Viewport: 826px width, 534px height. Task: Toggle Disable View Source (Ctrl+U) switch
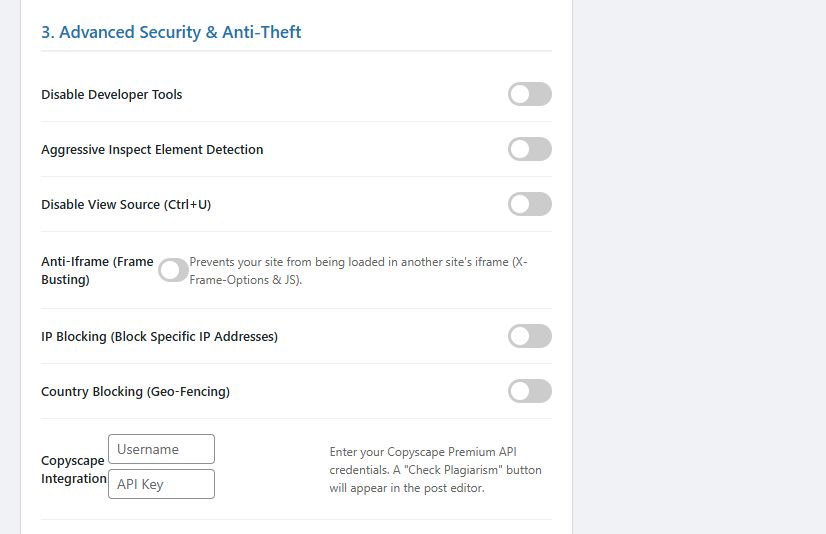[x=529, y=205]
